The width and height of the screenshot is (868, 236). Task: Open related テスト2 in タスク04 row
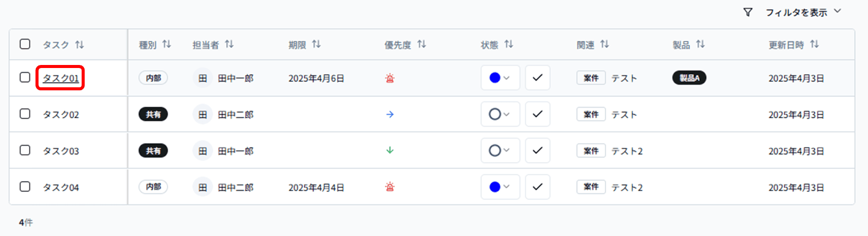[x=627, y=187]
